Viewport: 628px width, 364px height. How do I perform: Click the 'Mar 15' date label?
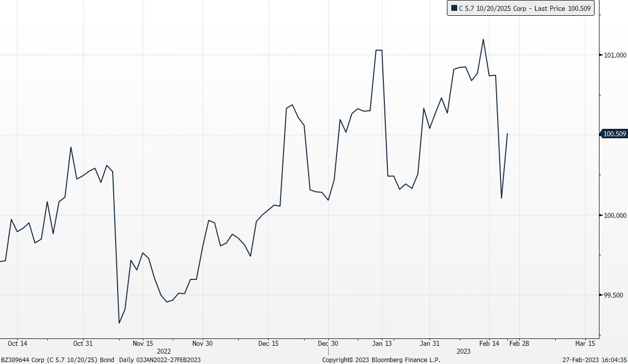[585, 343]
